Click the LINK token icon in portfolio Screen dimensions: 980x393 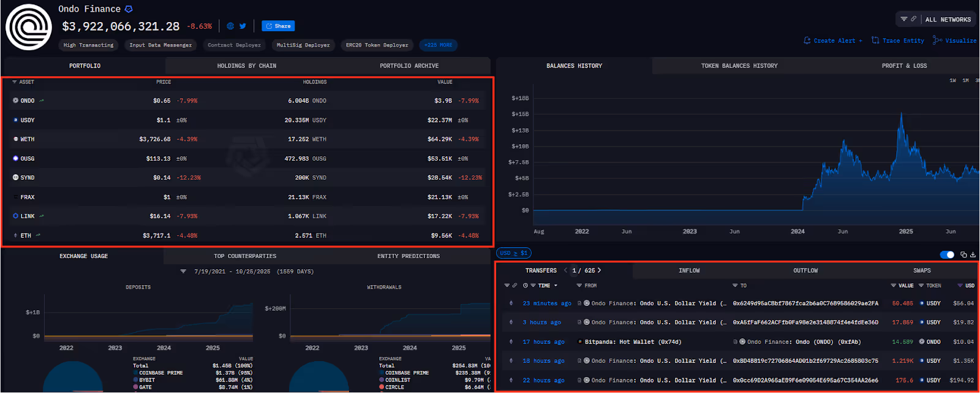15,216
